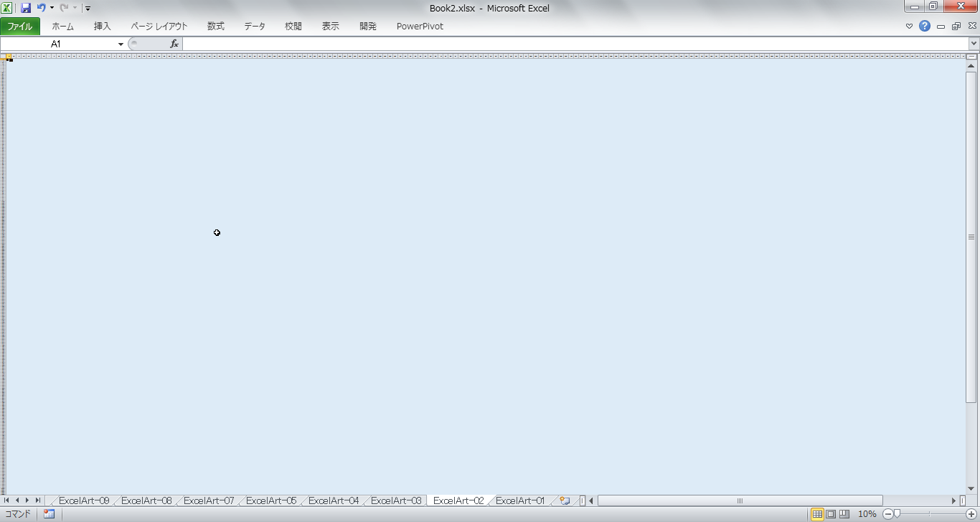Select the ExcelArt-03 sheet tab
Image resolution: width=980 pixels, height=522 pixels.
point(396,500)
